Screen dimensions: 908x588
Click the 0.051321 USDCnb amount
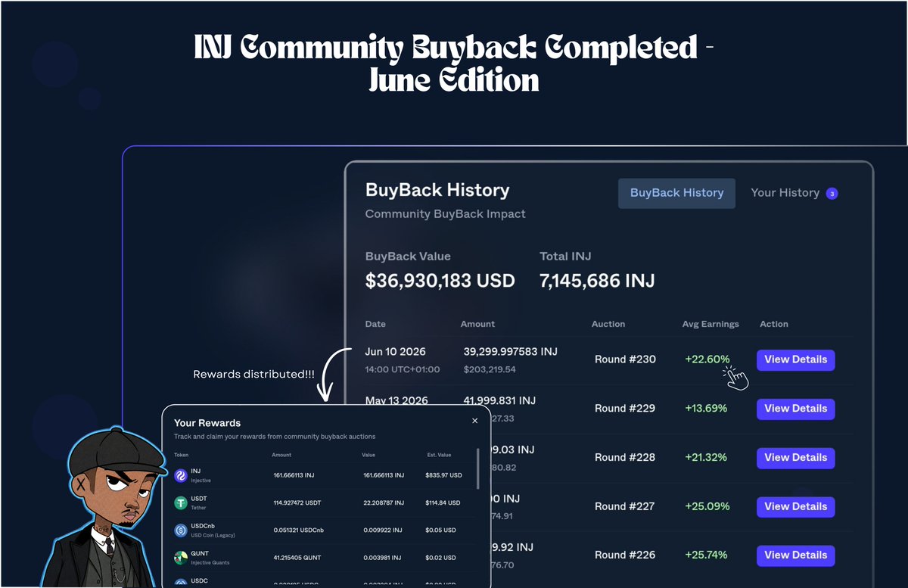point(299,530)
